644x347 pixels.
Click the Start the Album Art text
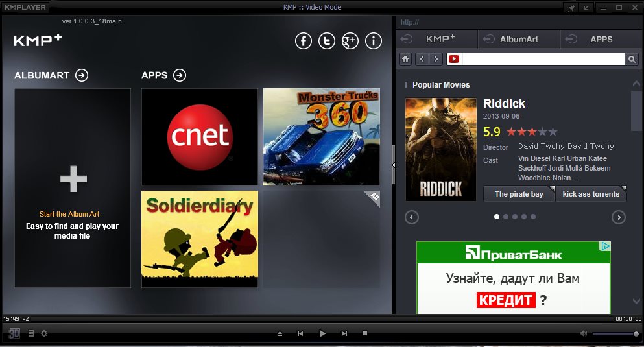point(69,214)
